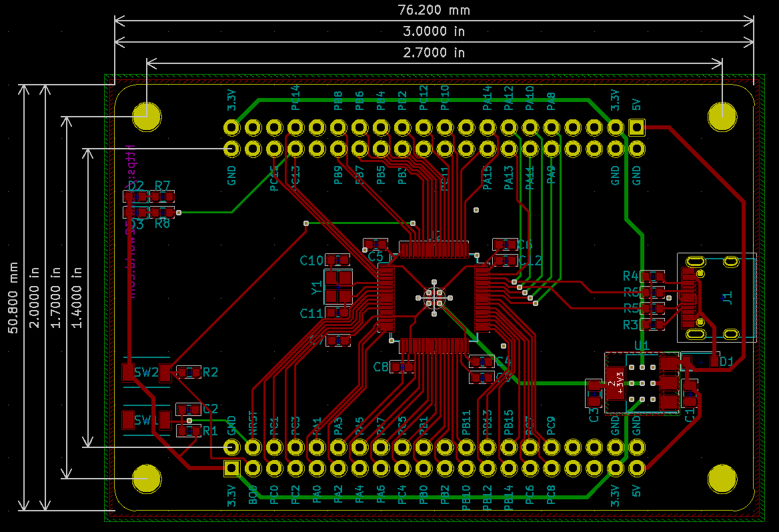The image size is (779, 532).
Task: Select the PC12 pin label
Action: 424,98
